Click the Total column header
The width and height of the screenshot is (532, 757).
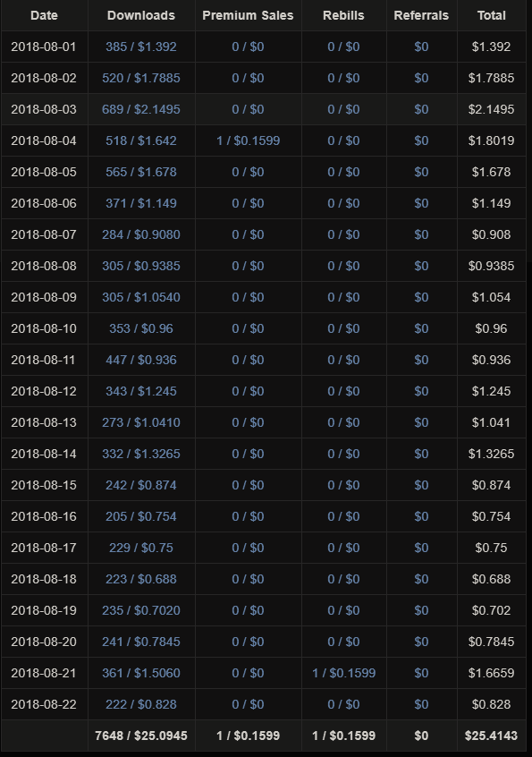click(492, 15)
